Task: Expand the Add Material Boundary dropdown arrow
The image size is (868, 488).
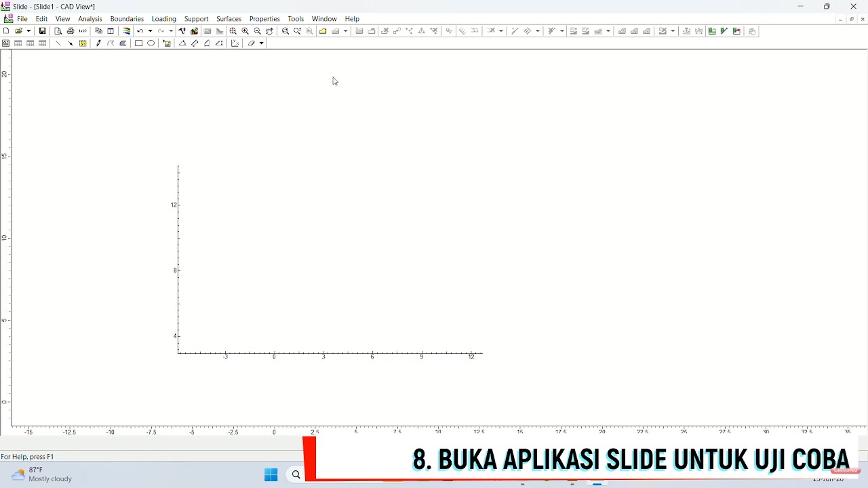Action: point(345,31)
